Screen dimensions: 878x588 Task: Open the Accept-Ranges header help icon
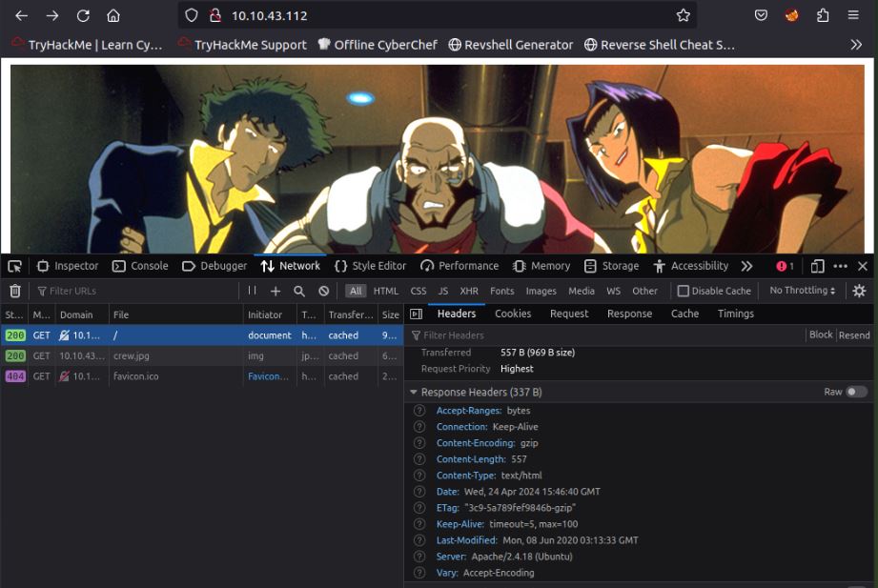419,411
